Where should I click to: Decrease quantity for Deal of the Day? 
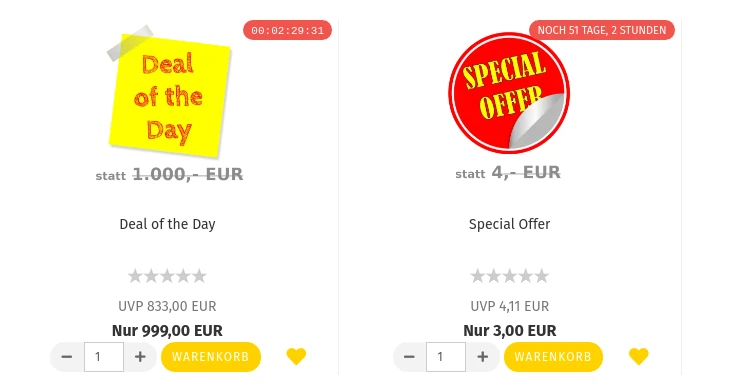(x=67, y=357)
